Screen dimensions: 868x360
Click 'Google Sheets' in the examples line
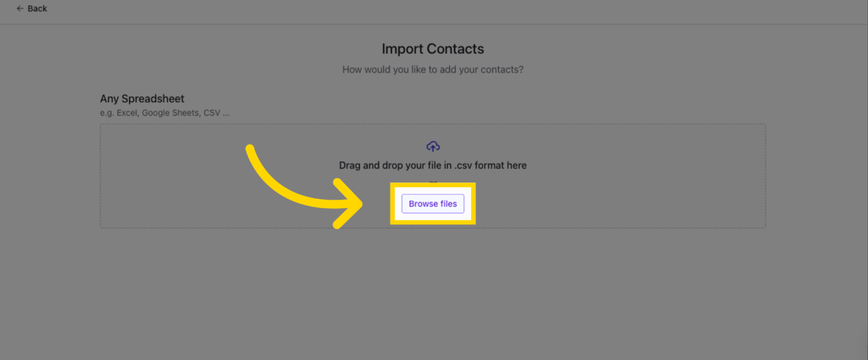(170, 113)
